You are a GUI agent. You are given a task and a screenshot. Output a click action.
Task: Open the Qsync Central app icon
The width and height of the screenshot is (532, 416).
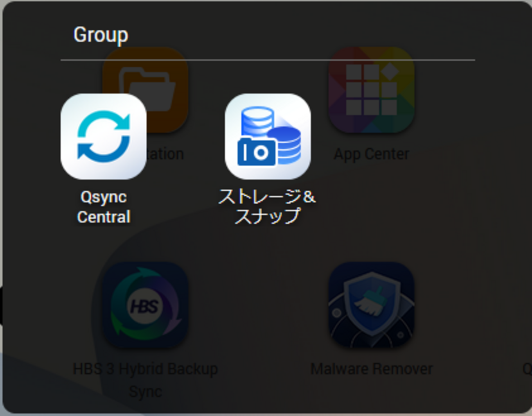[x=104, y=136]
